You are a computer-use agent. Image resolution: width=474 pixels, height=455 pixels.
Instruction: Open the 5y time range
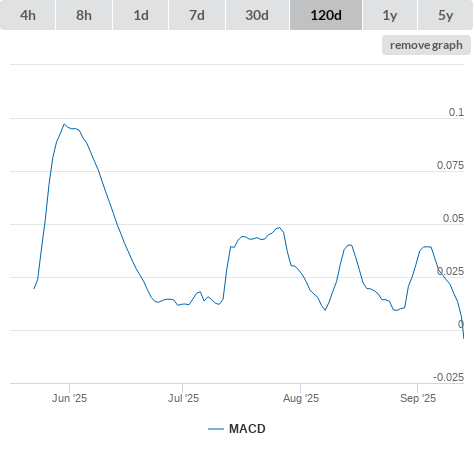[445, 15]
